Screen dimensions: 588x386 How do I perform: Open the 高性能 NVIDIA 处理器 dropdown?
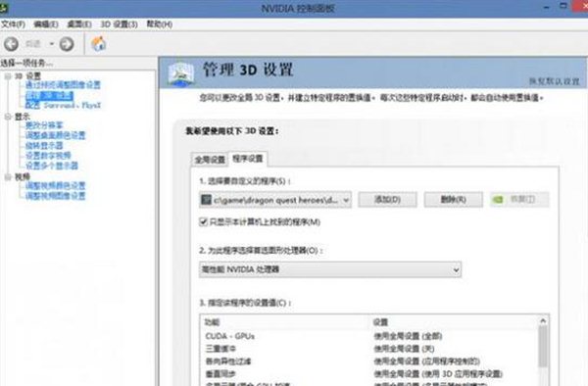330,269
